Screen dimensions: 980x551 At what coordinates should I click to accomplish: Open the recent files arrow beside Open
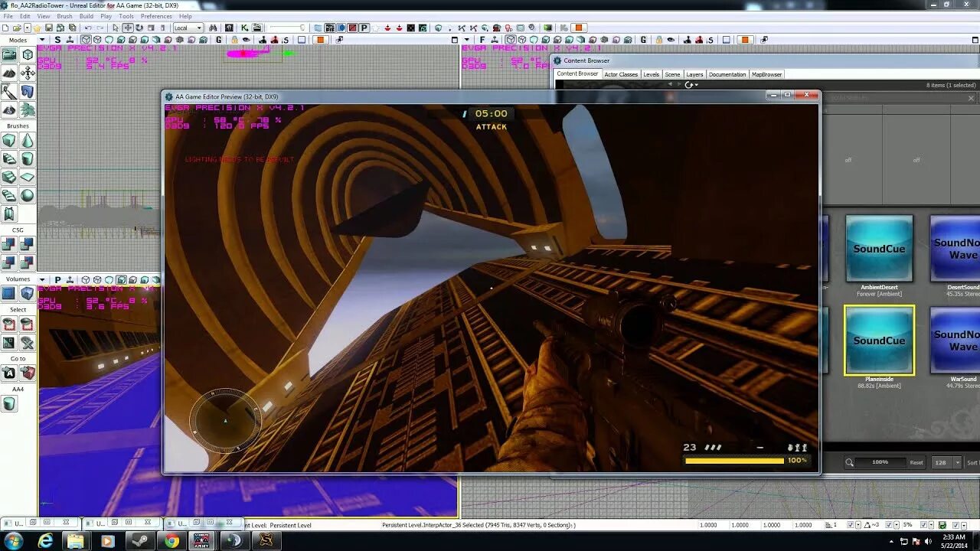pyautogui.click(x=28, y=28)
